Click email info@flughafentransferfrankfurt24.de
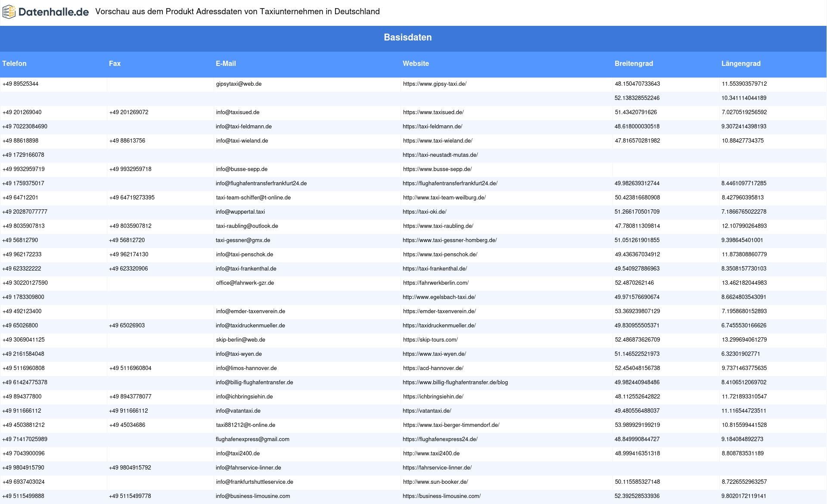This screenshot has height=504, width=827. (261, 184)
